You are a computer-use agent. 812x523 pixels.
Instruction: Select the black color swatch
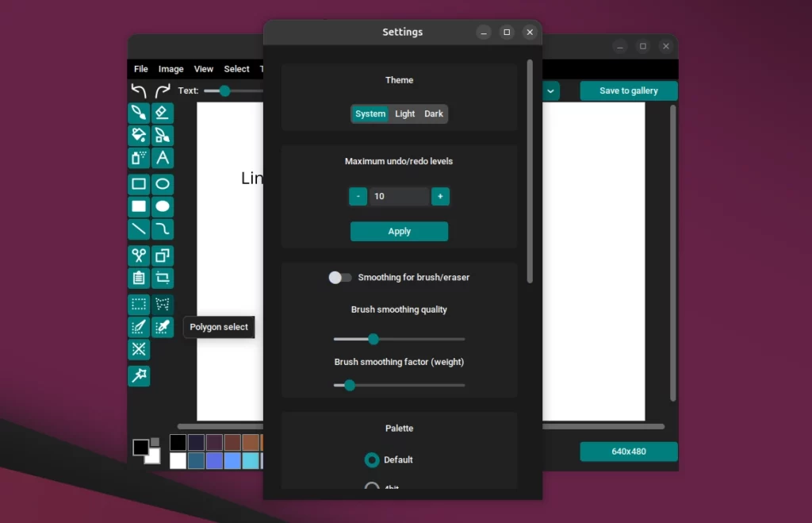coord(177,441)
